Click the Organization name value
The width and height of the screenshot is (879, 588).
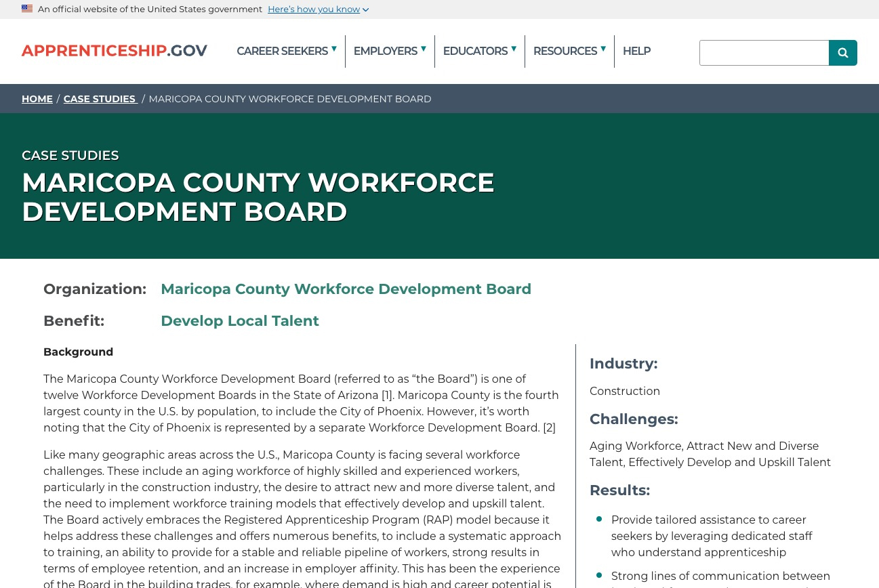click(346, 289)
